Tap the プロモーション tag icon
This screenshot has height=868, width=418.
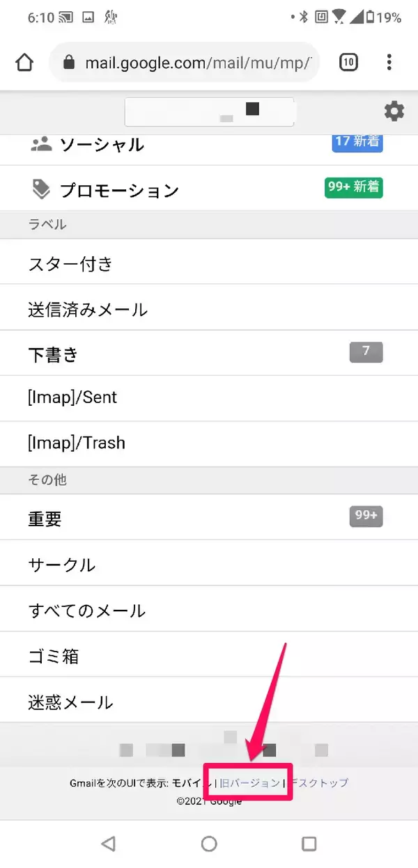42,189
